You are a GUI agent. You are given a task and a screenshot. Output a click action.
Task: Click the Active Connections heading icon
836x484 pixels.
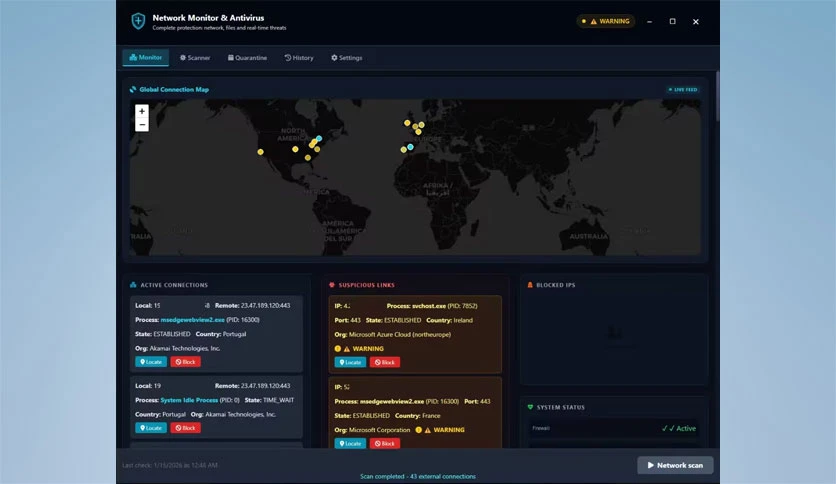point(133,285)
